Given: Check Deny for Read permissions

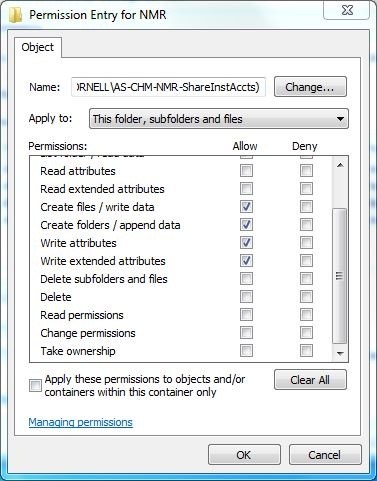Looking at the screenshot, I should (306, 315).
